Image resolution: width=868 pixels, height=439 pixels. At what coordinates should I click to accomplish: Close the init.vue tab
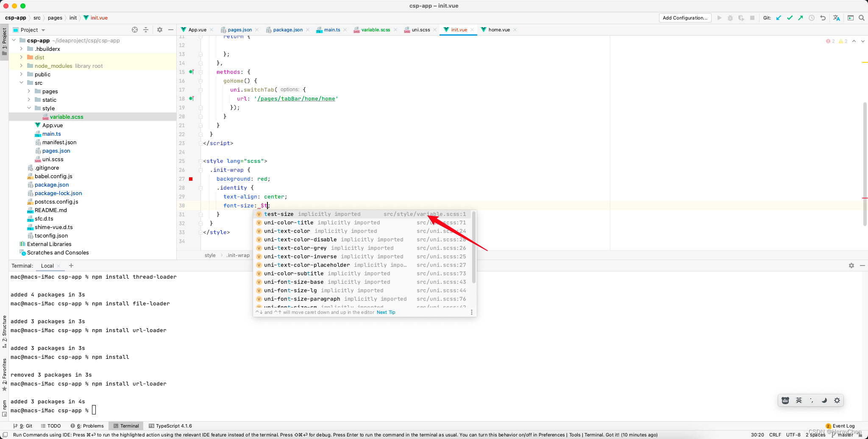[472, 30]
